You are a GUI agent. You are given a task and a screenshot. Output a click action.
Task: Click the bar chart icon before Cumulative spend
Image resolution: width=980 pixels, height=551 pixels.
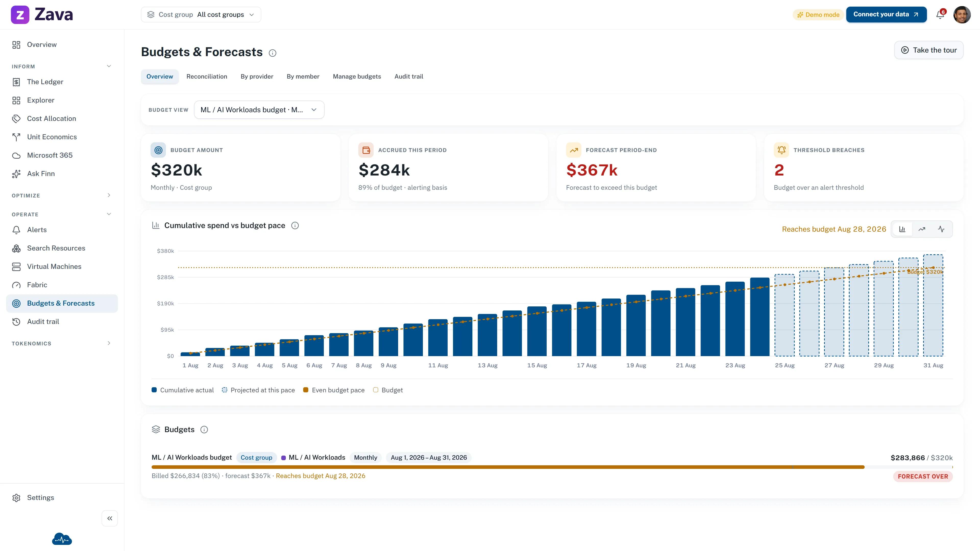[x=156, y=225]
